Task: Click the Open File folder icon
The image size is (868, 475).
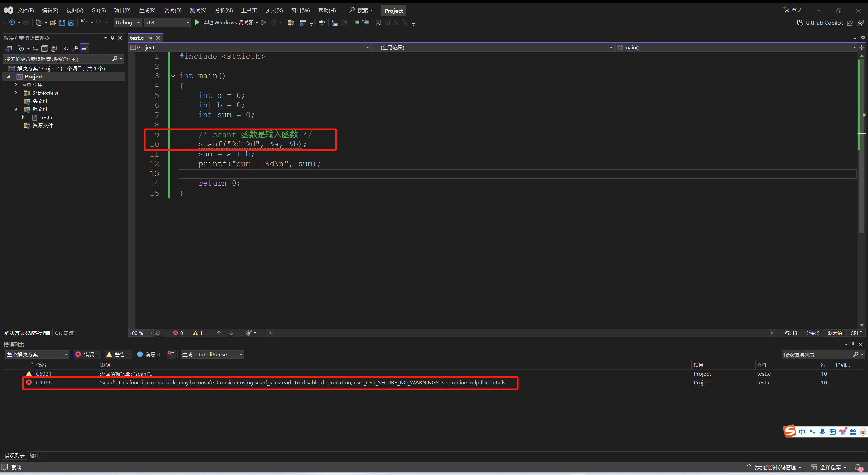Action: click(x=53, y=23)
